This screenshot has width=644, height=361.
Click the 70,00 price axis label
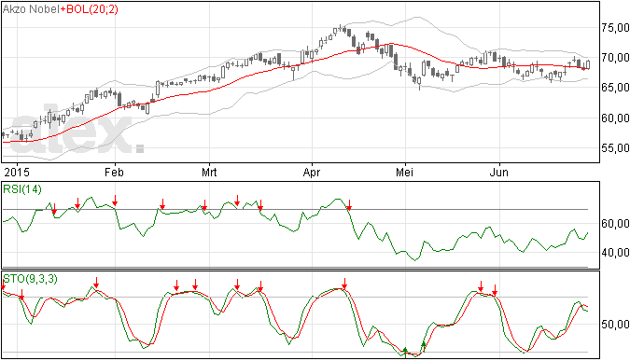click(615, 58)
